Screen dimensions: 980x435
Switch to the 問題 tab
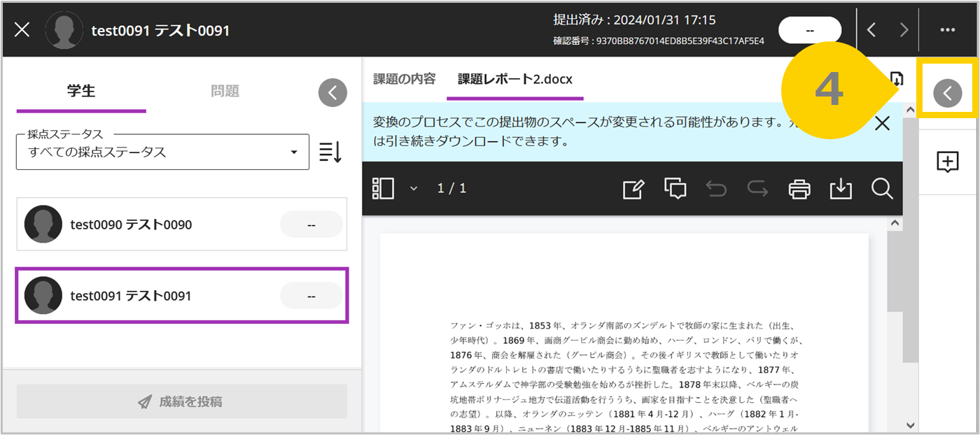click(x=225, y=91)
